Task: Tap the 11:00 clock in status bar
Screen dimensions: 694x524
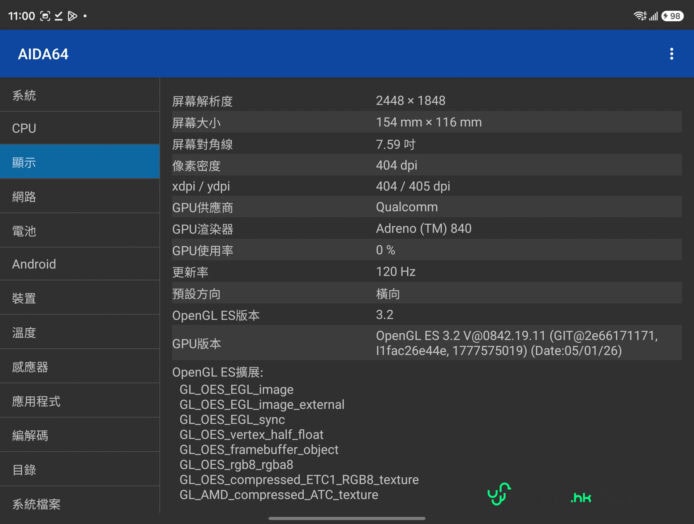Action: (21, 16)
